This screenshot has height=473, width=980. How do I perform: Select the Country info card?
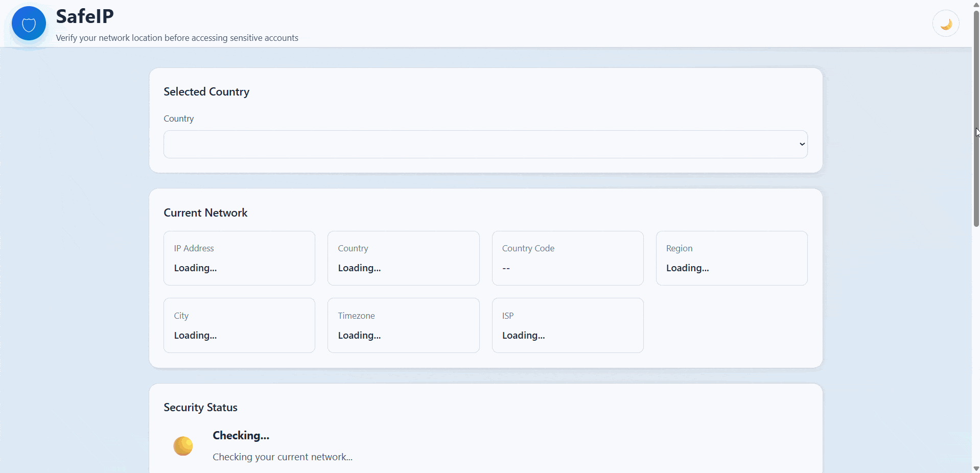(x=403, y=258)
